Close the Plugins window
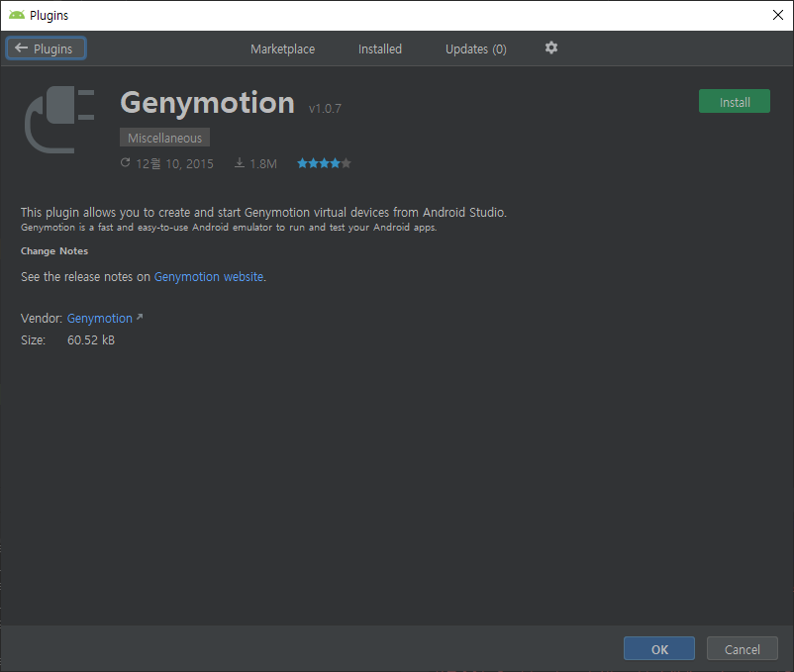794x672 pixels. (x=778, y=15)
